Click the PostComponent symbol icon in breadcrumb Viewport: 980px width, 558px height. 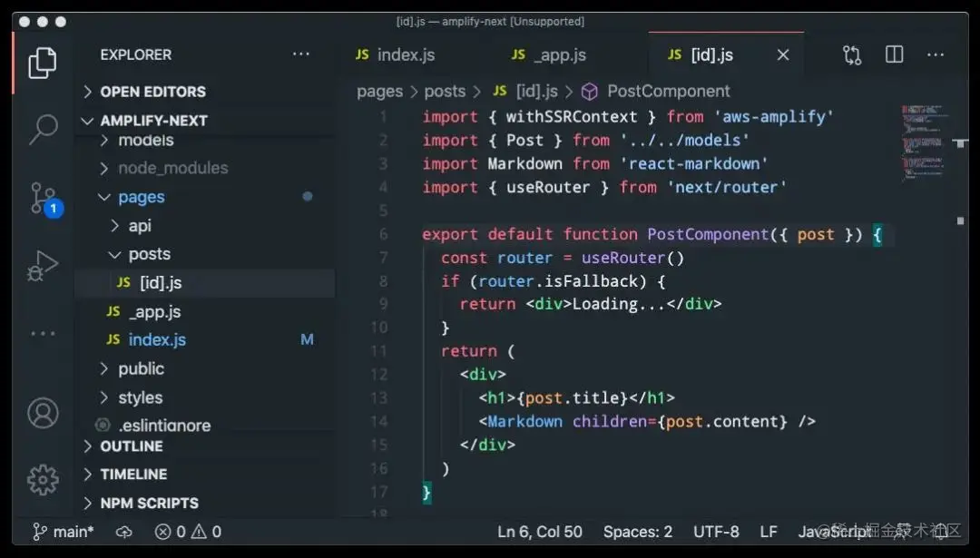point(590,92)
